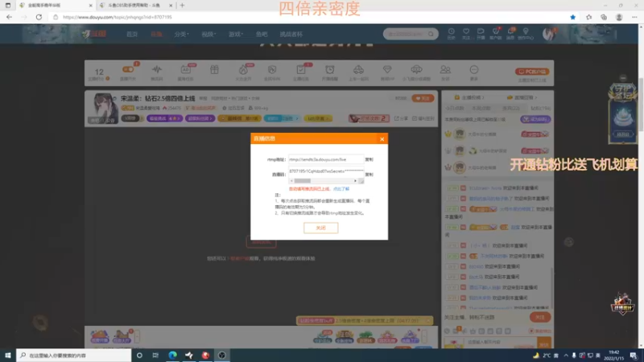Open the car icon in streamer toolbar
Viewport: 644px width, 362px height.
(358, 70)
